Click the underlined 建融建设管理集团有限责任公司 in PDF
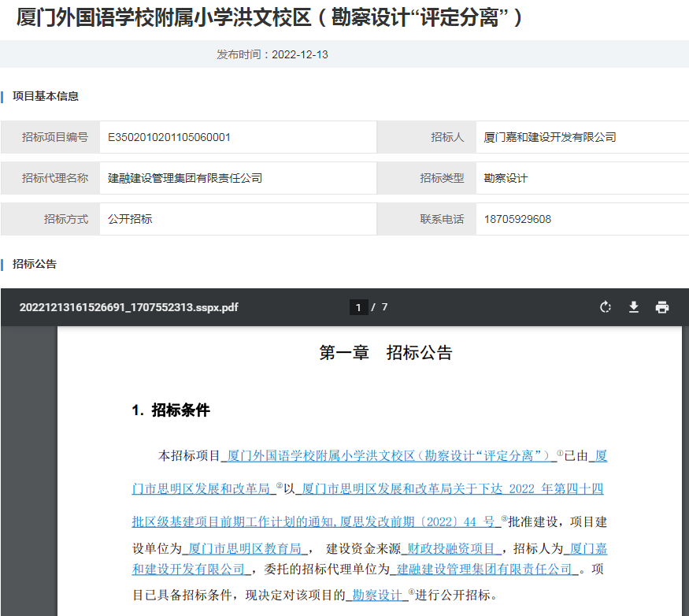Viewport: 689px width, 616px height. point(484,570)
